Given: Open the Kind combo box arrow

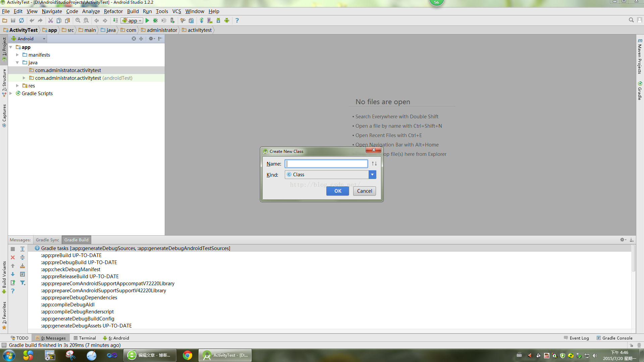Looking at the screenshot, I should click(x=372, y=175).
